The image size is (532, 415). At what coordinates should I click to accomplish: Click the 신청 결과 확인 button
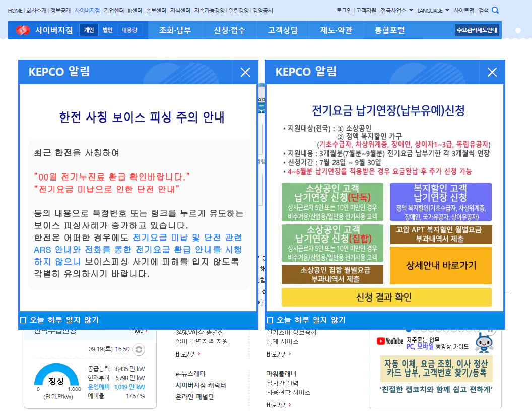click(x=386, y=297)
